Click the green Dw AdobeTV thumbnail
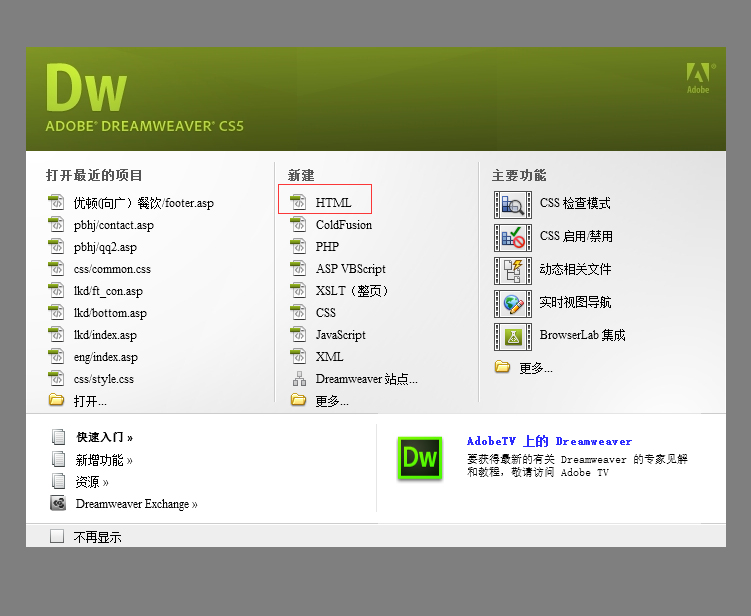The width and height of the screenshot is (751, 616). (419, 458)
